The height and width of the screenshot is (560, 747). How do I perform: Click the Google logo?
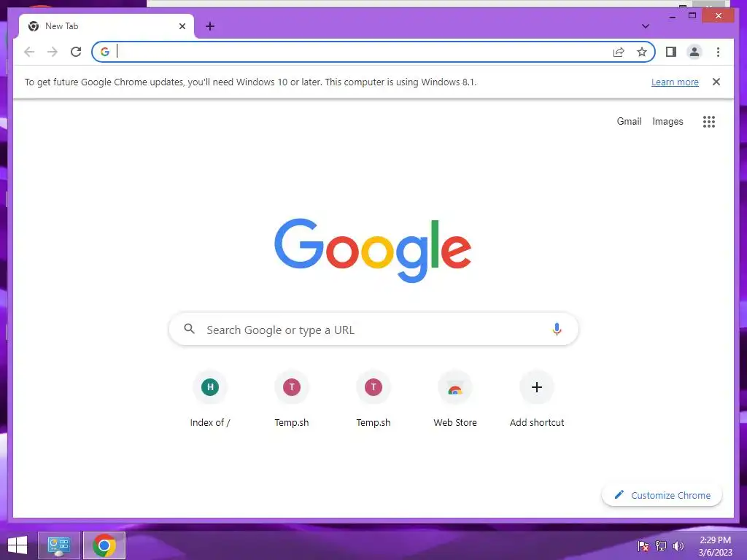pyautogui.click(x=373, y=250)
